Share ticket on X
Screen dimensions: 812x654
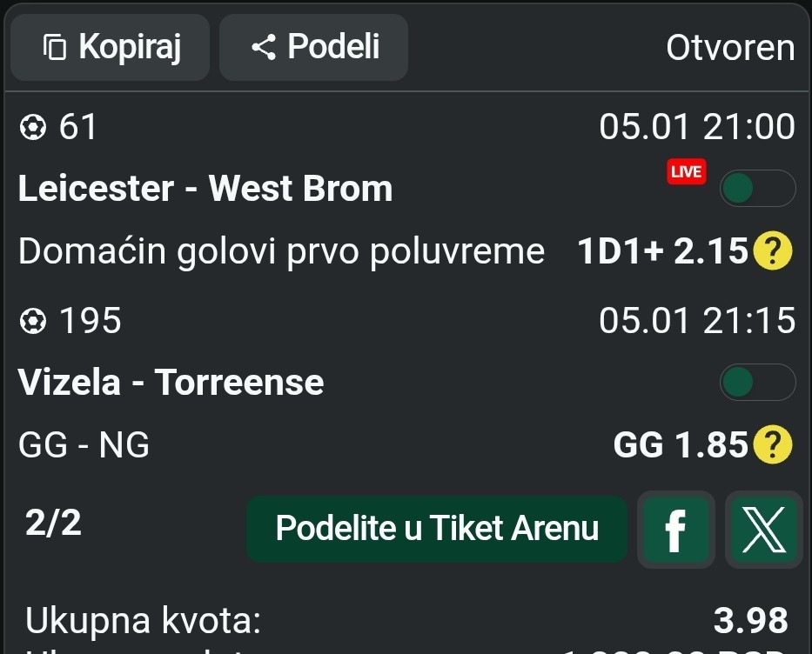[x=764, y=529]
